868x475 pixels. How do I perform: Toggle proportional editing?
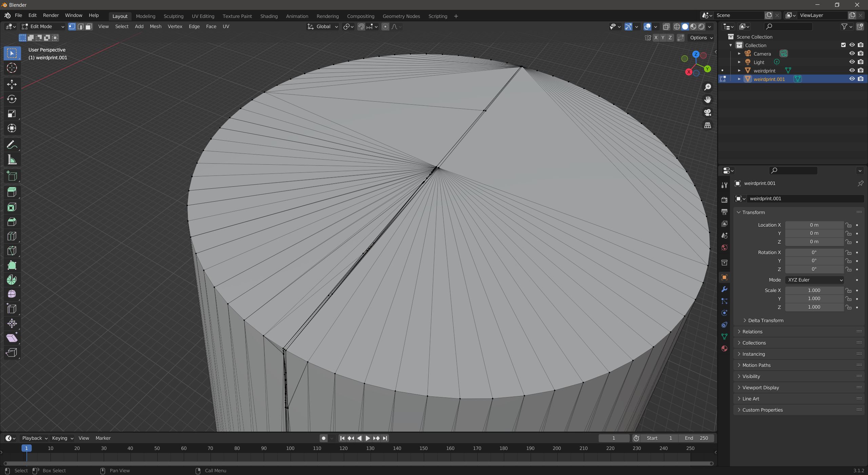[x=385, y=26]
